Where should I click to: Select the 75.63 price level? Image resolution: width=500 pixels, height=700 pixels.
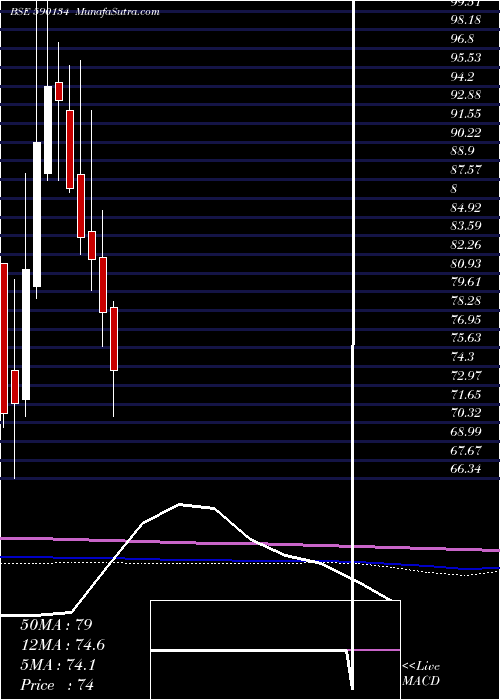(x=466, y=338)
